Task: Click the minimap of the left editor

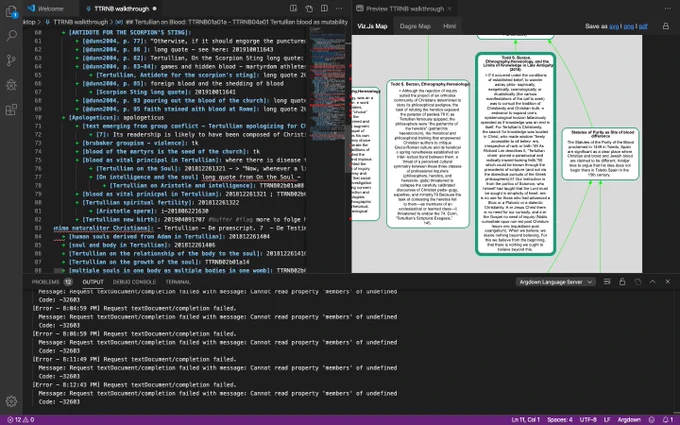Action: click(x=327, y=85)
